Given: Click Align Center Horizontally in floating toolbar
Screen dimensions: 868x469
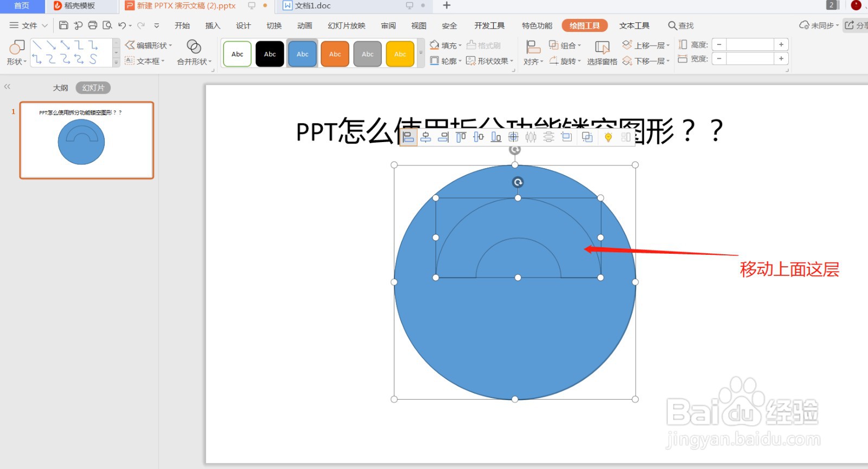Looking at the screenshot, I should coord(426,137).
